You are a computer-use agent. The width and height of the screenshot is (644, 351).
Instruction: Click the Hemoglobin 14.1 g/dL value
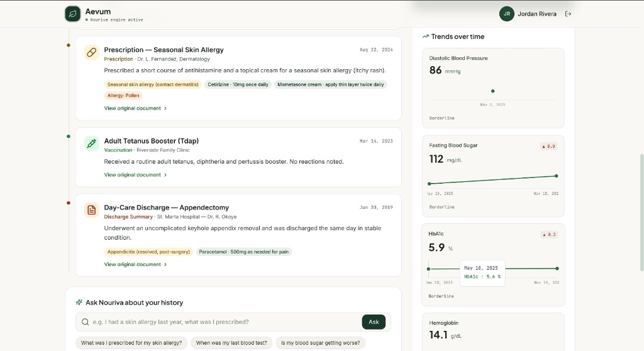[x=445, y=335]
